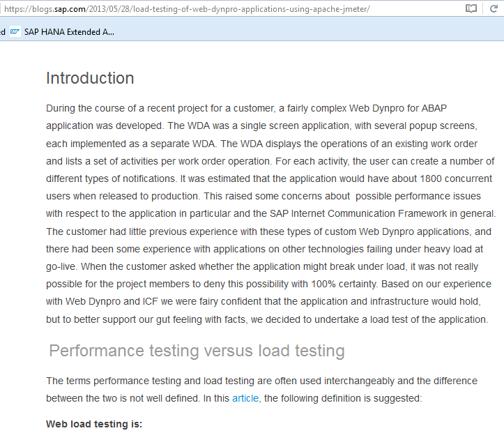
Task: Click the truncated bookmark left of SAP HANA
Action: [2, 32]
